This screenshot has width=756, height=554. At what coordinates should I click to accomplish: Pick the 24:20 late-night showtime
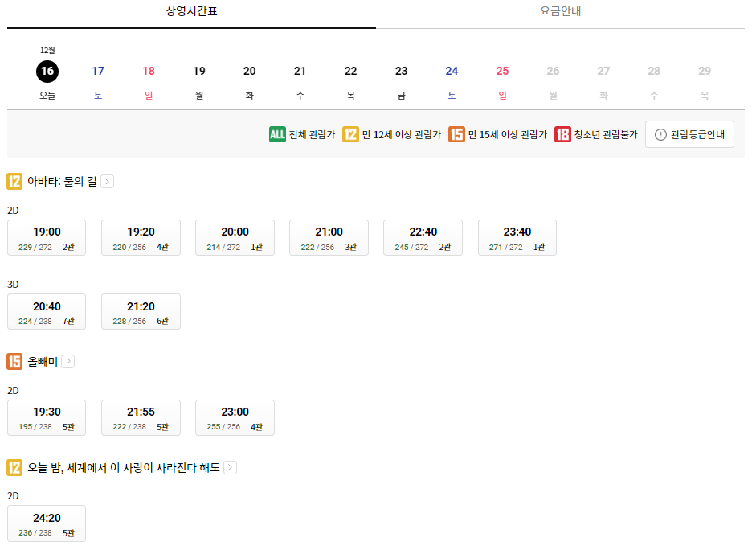tap(46, 523)
